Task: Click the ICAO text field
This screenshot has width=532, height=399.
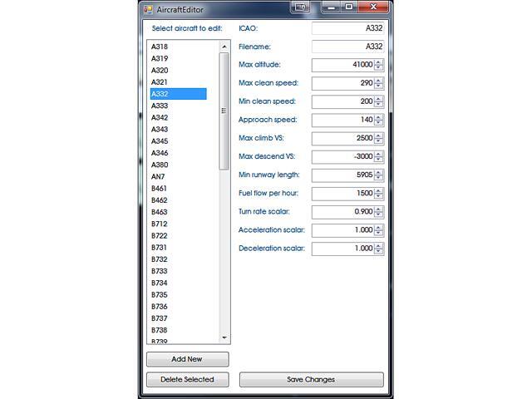Action: pyautogui.click(x=347, y=28)
